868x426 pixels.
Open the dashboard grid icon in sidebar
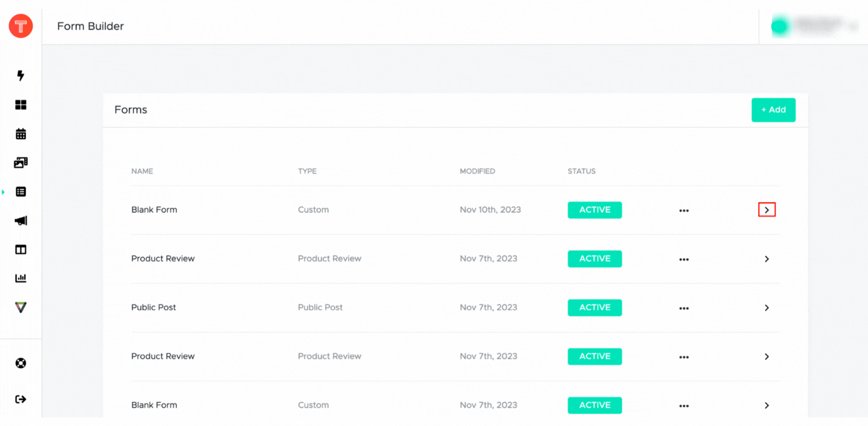tap(21, 105)
